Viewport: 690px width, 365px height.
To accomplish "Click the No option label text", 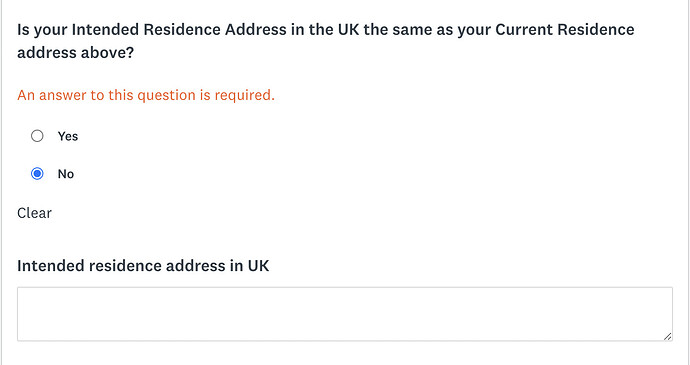I will 66,174.
